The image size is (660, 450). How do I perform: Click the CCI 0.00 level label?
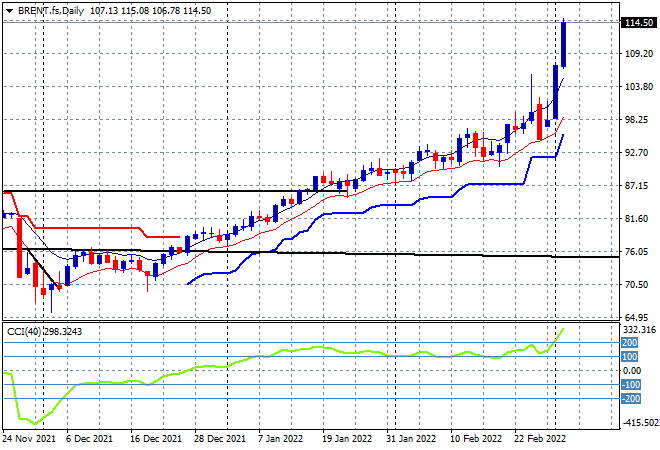[632, 370]
